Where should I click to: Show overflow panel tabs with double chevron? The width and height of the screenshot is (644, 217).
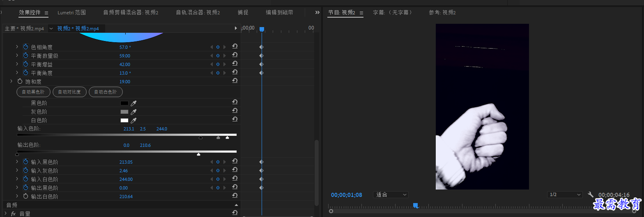tap(317, 13)
